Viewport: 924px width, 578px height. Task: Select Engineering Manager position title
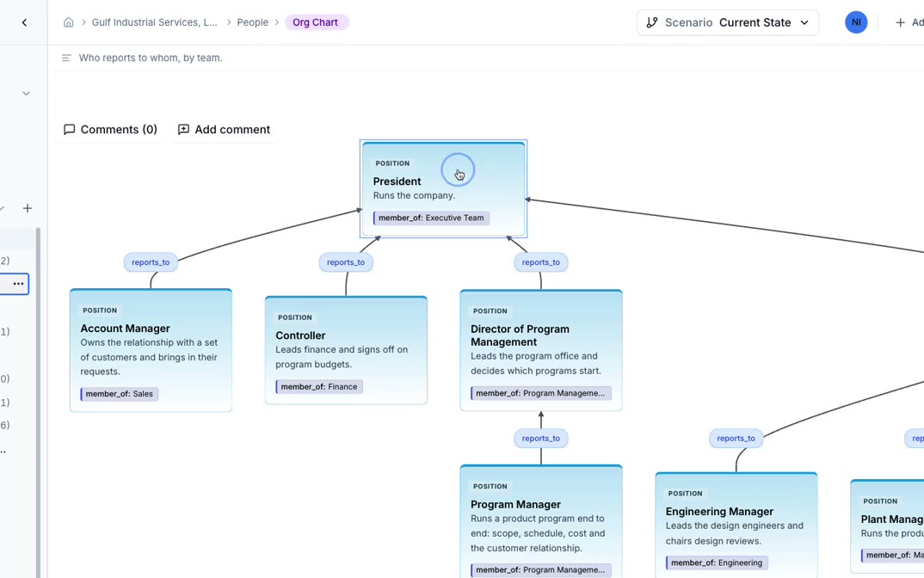719,512
